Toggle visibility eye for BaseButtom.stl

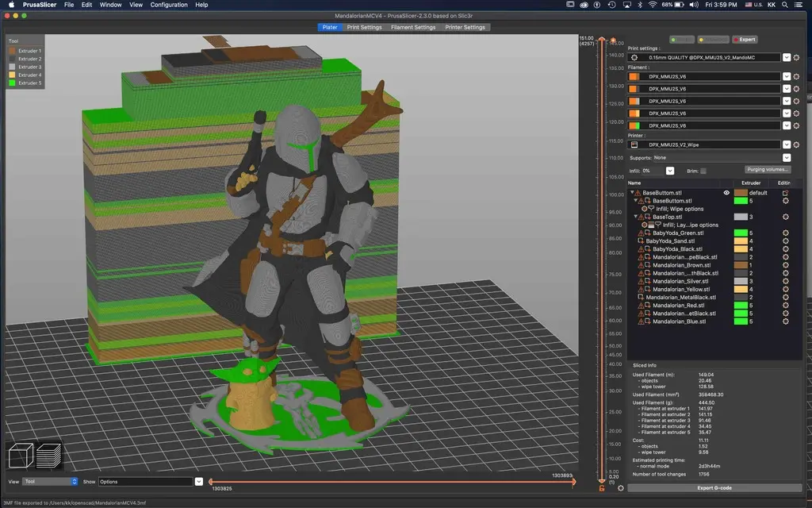coord(726,193)
